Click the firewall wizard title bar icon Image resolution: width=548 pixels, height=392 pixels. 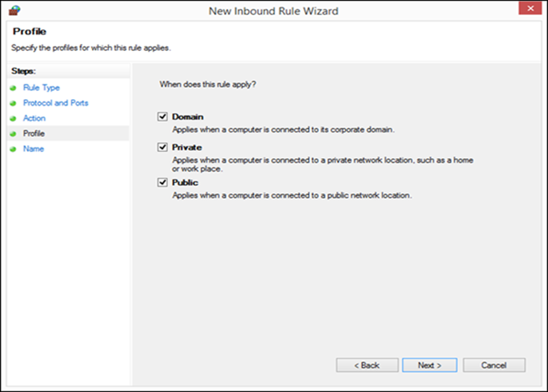15,10
